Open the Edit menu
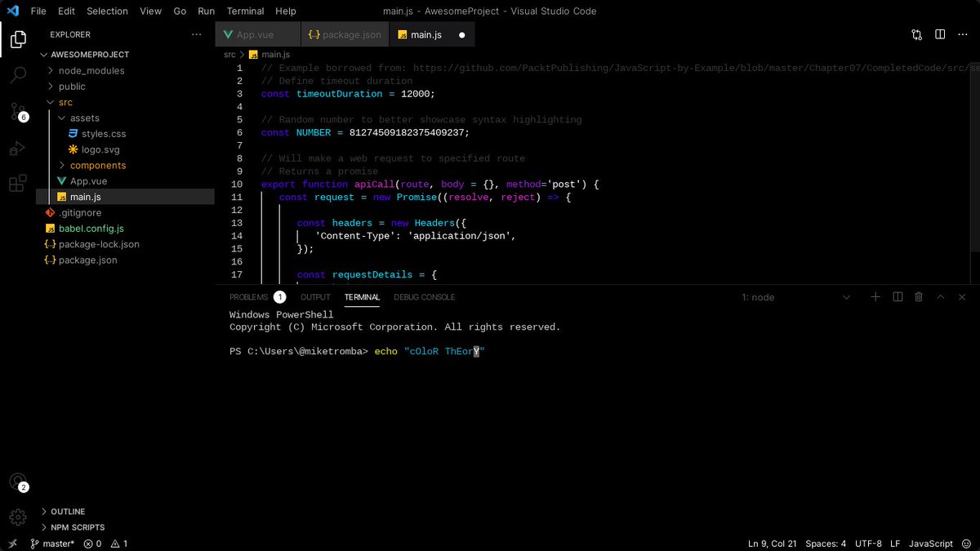The image size is (980, 551). pyautogui.click(x=66, y=11)
